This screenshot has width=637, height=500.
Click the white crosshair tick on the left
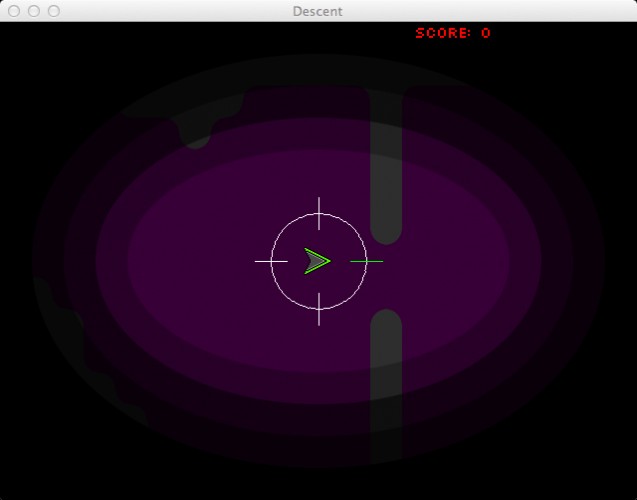(x=271, y=261)
